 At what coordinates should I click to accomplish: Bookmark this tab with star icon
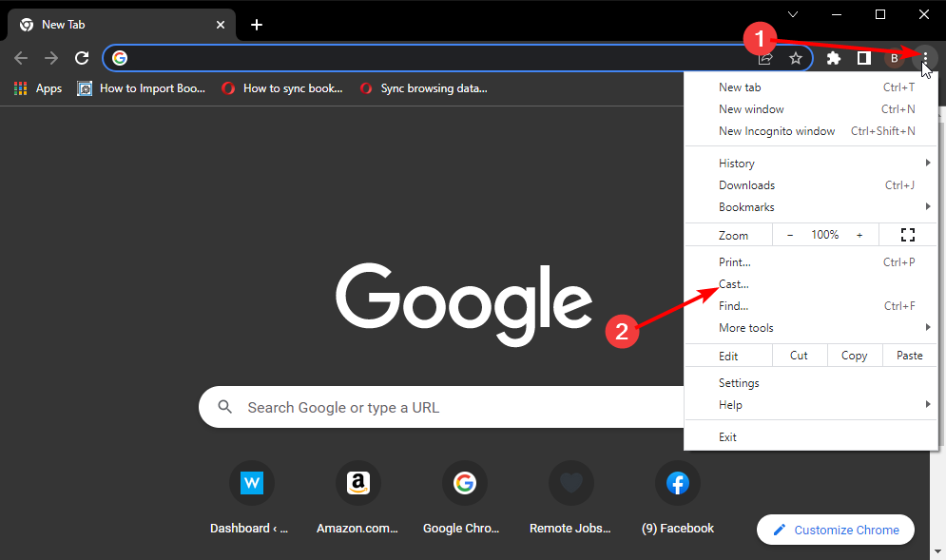pos(796,58)
